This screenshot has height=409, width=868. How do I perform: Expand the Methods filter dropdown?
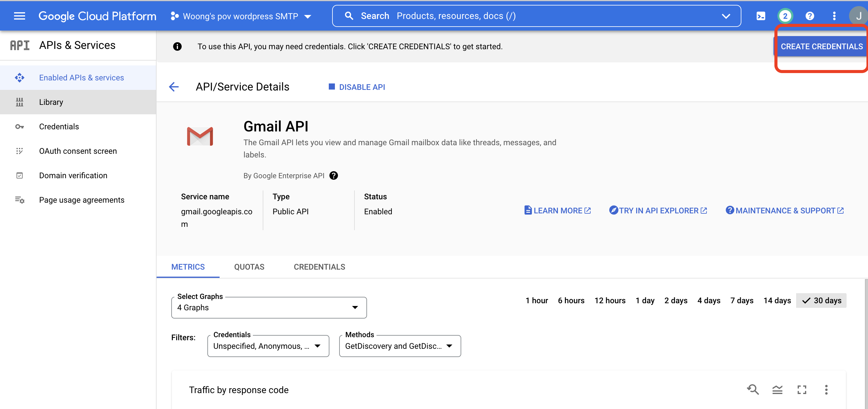coord(400,346)
